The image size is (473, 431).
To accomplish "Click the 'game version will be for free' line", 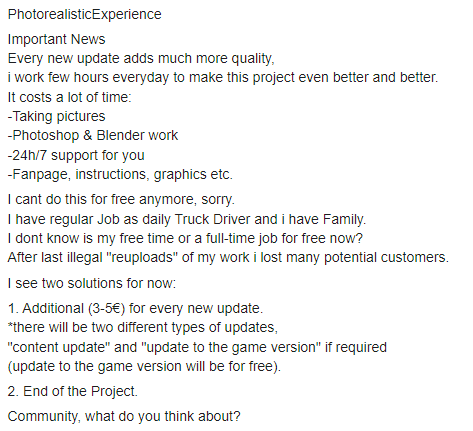I will click(x=144, y=366).
